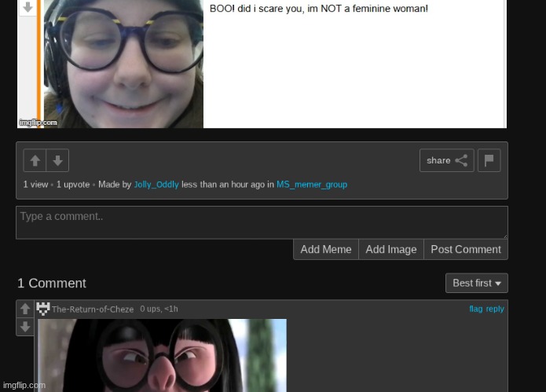The width and height of the screenshot is (546, 392).
Task: Click the webcam photo in the meme
Action: pyautogui.click(x=122, y=63)
